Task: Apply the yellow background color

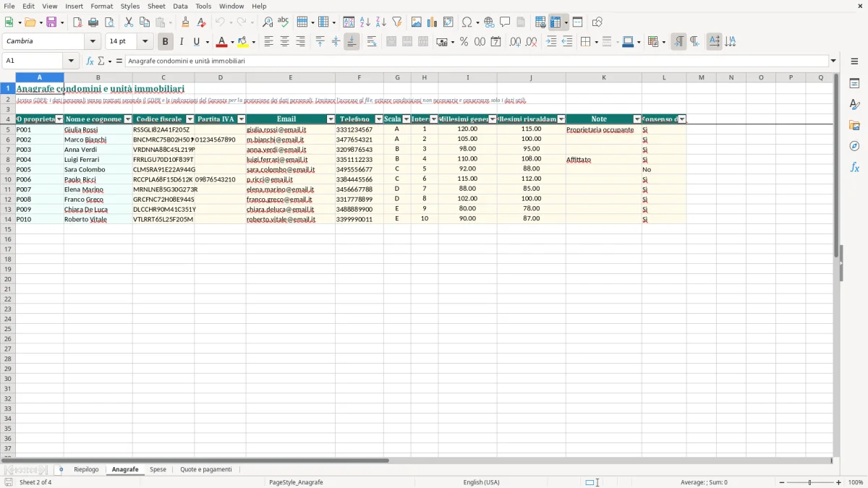Action: click(244, 42)
